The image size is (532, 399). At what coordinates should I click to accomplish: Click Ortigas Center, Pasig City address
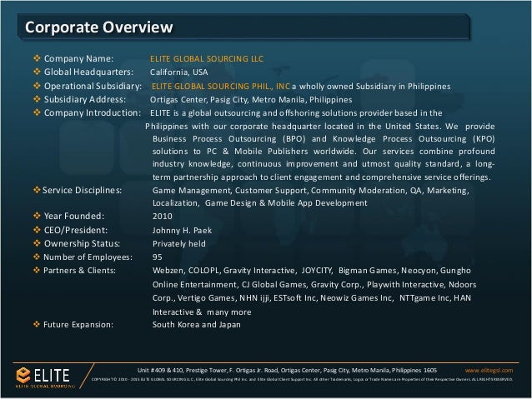coord(251,100)
